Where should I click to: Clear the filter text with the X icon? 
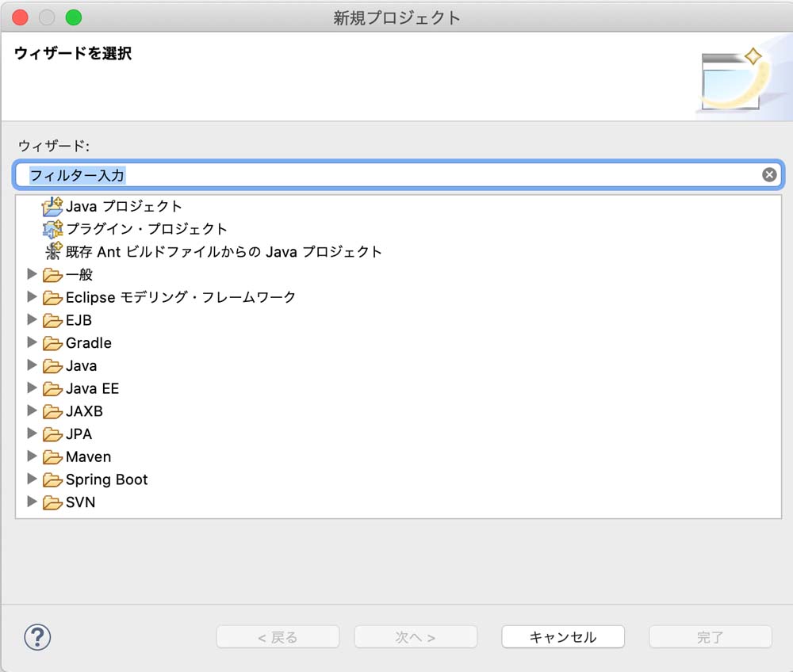(769, 175)
